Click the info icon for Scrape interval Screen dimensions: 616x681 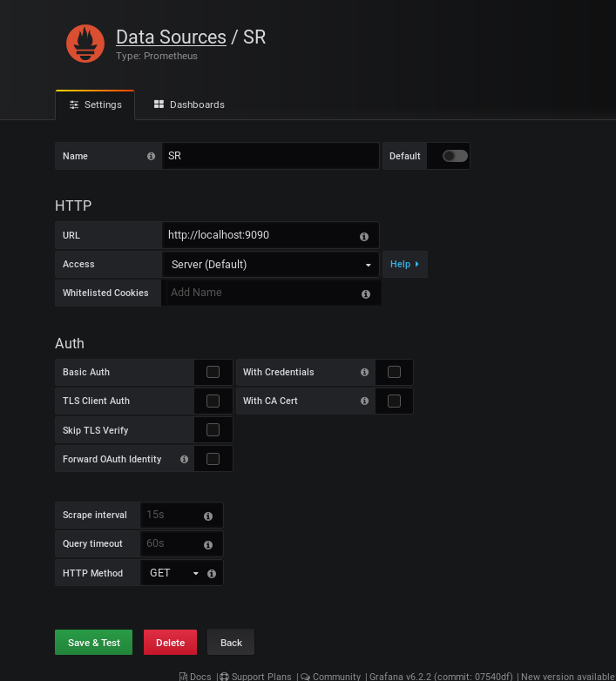(x=208, y=516)
